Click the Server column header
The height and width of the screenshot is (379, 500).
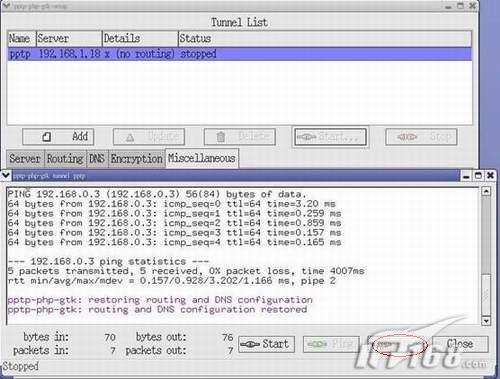[69, 38]
